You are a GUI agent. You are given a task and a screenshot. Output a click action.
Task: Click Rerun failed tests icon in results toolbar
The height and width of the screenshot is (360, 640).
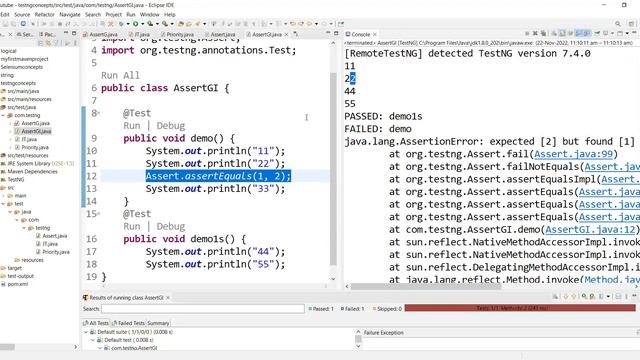tap(592, 296)
